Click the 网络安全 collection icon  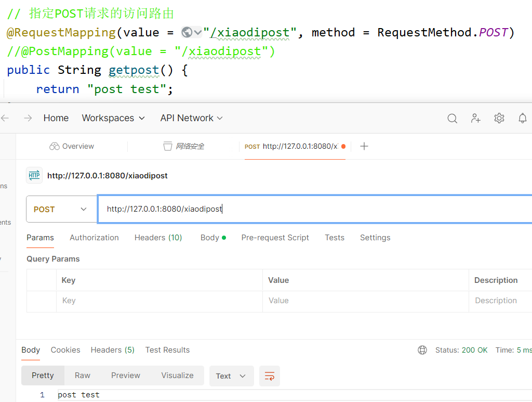pyautogui.click(x=168, y=146)
